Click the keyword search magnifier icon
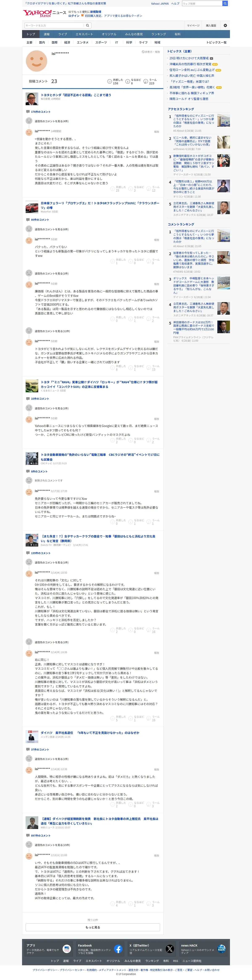252x980 pixels. point(87,25)
